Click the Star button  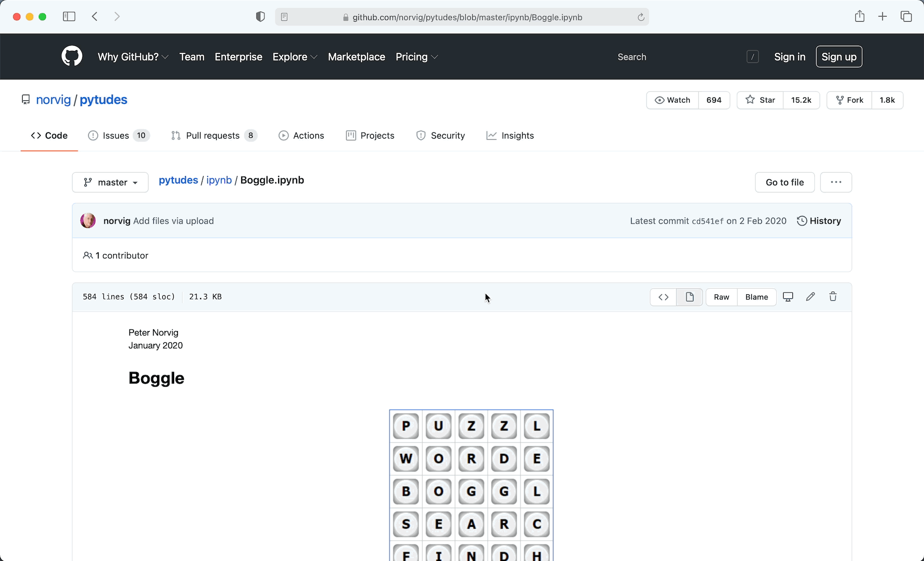pos(760,100)
